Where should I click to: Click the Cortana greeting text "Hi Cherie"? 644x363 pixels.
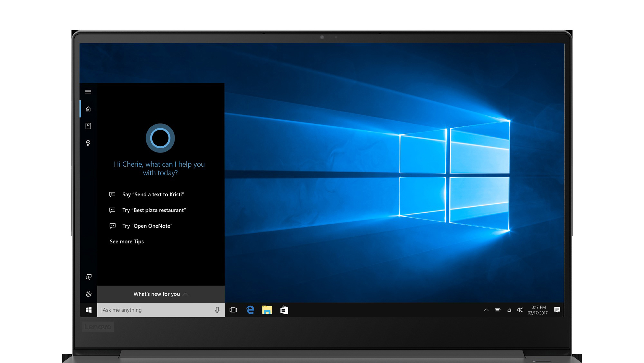tap(128, 164)
